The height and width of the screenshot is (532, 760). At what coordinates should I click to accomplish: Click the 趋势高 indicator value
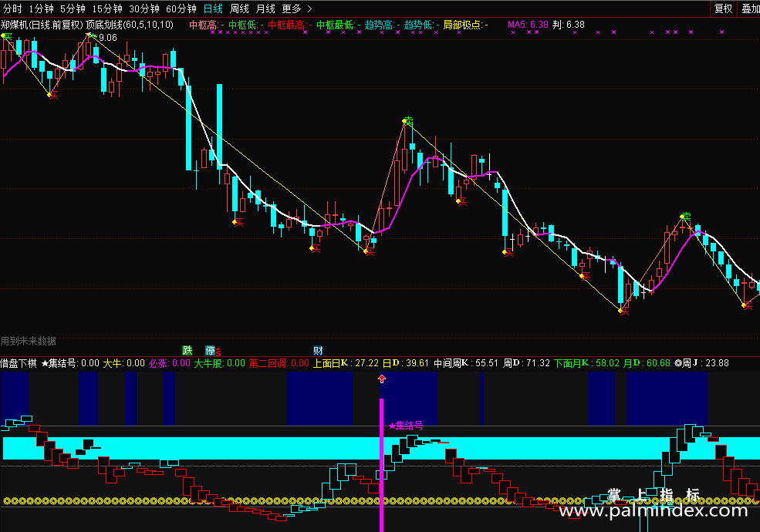pyautogui.click(x=382, y=25)
